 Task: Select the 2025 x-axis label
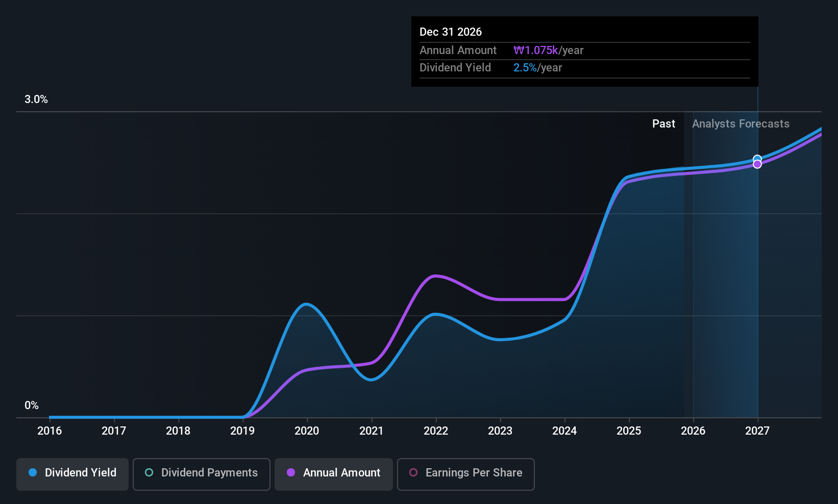[629, 431]
